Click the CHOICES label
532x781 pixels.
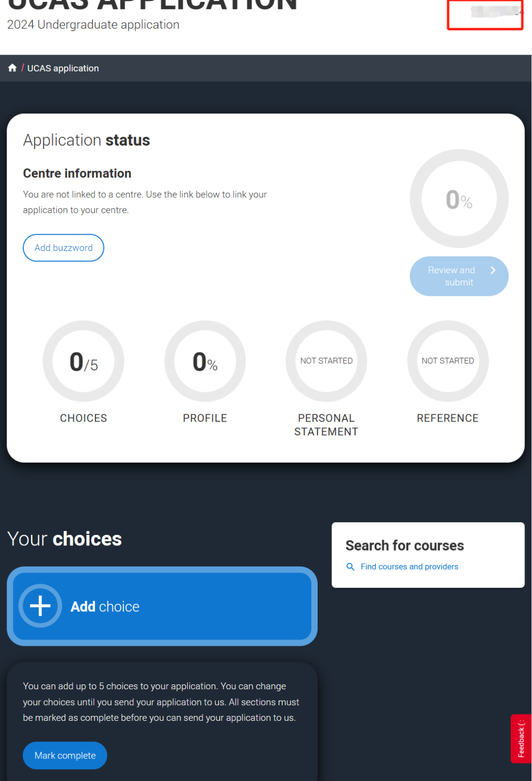coord(83,418)
